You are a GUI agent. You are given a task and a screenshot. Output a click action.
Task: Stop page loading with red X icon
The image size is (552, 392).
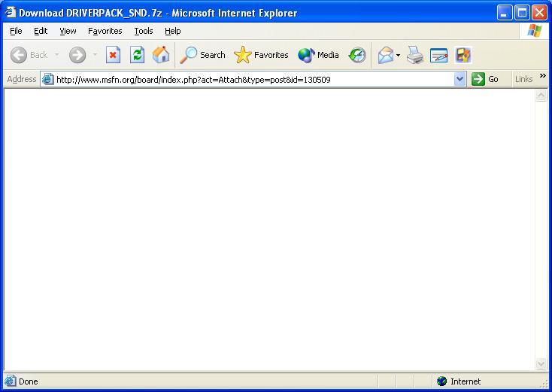(x=113, y=55)
